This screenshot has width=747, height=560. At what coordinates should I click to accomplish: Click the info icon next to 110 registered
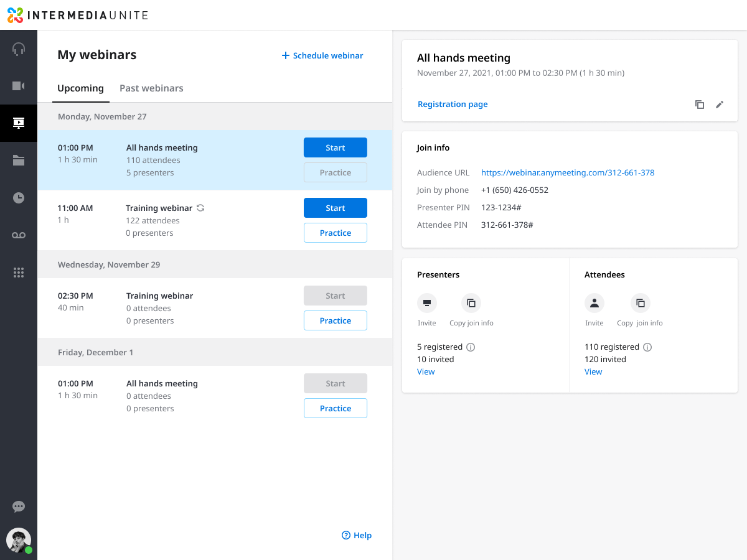click(x=647, y=347)
